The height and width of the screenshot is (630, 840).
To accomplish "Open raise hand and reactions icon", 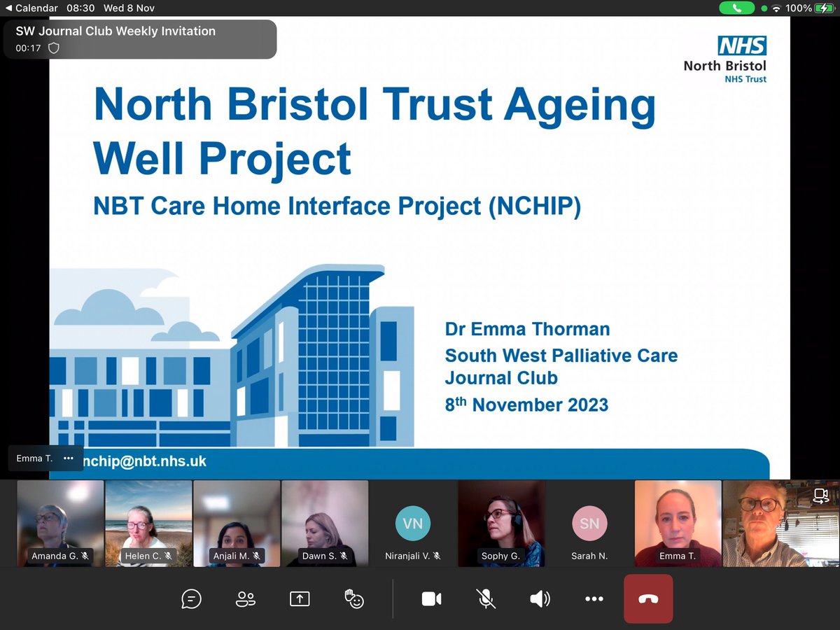I will coord(354,599).
